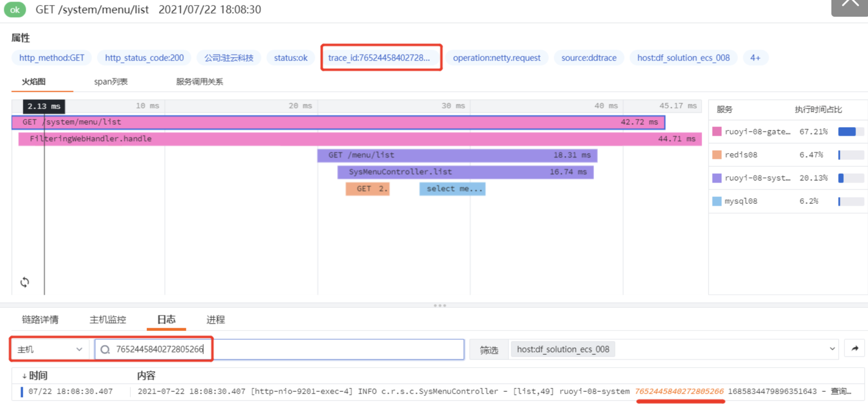
Task: Click the share arrow icon beside filter
Action: [854, 349]
